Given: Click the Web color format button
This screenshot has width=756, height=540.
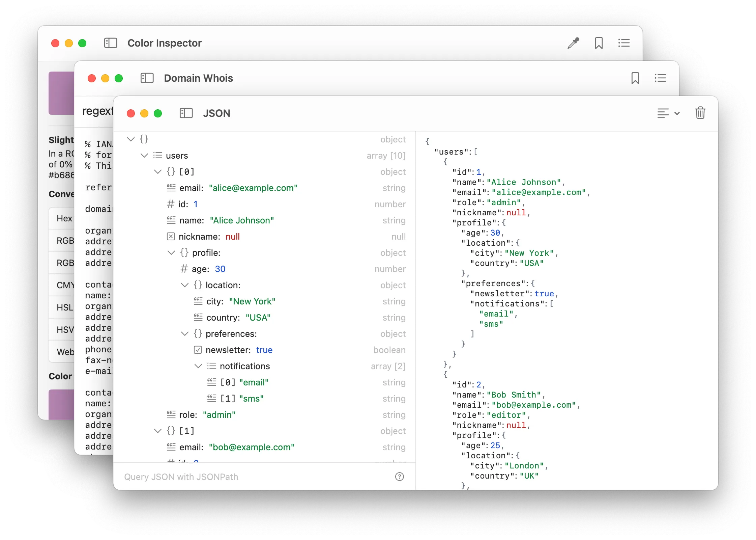Looking at the screenshot, I should point(64,352).
